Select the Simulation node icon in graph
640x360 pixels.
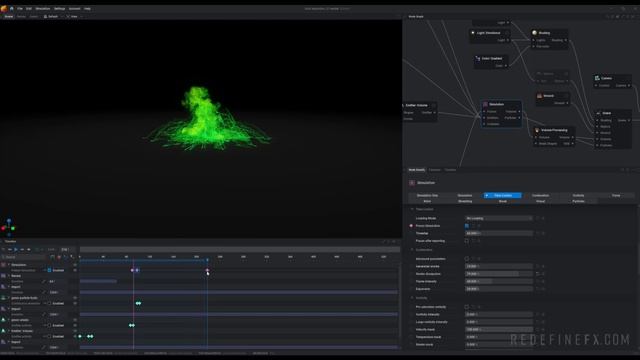(x=485, y=104)
